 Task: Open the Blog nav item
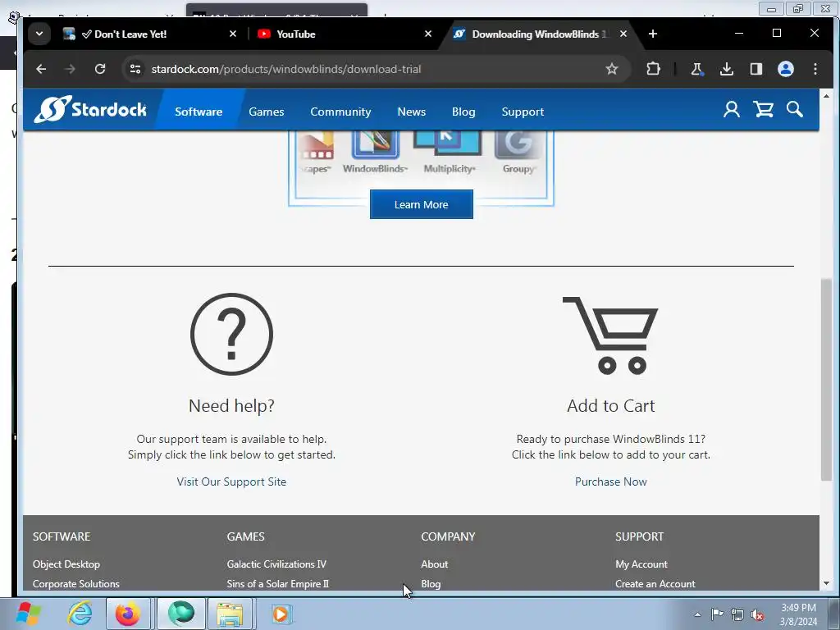click(463, 112)
